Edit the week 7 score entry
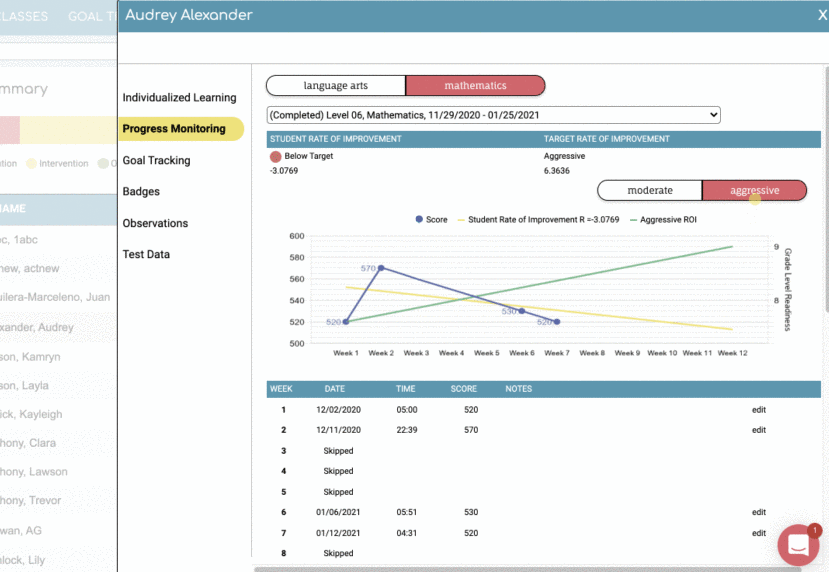The width and height of the screenshot is (829, 572). (759, 533)
